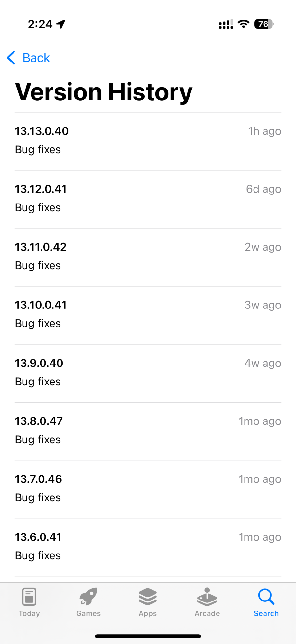Screen dimensions: 296x644
Task: Tap the location arrow icon
Action: 60,24
